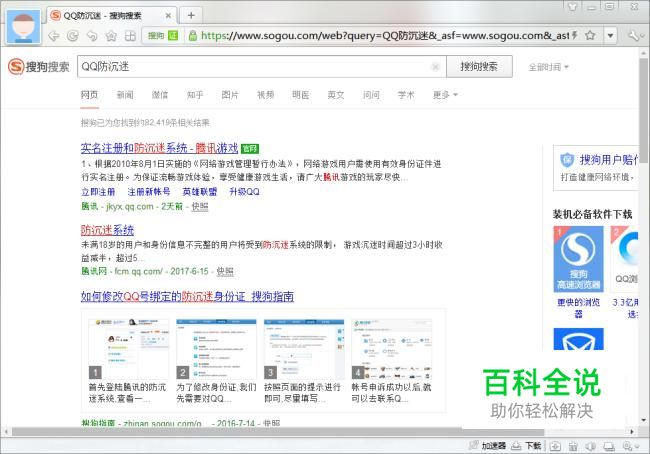Go back with the browser back arrow

tap(53, 36)
